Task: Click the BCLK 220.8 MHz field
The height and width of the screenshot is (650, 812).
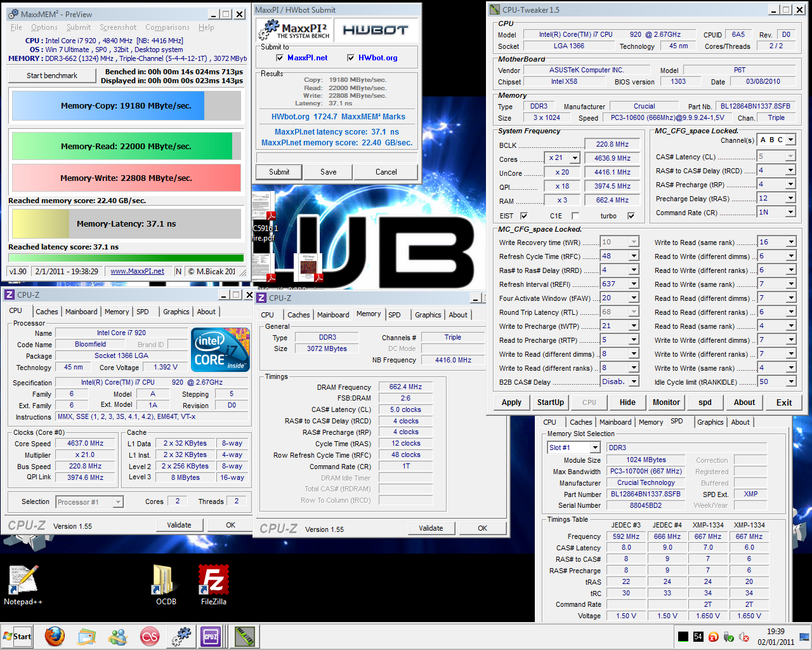Action: [612, 145]
